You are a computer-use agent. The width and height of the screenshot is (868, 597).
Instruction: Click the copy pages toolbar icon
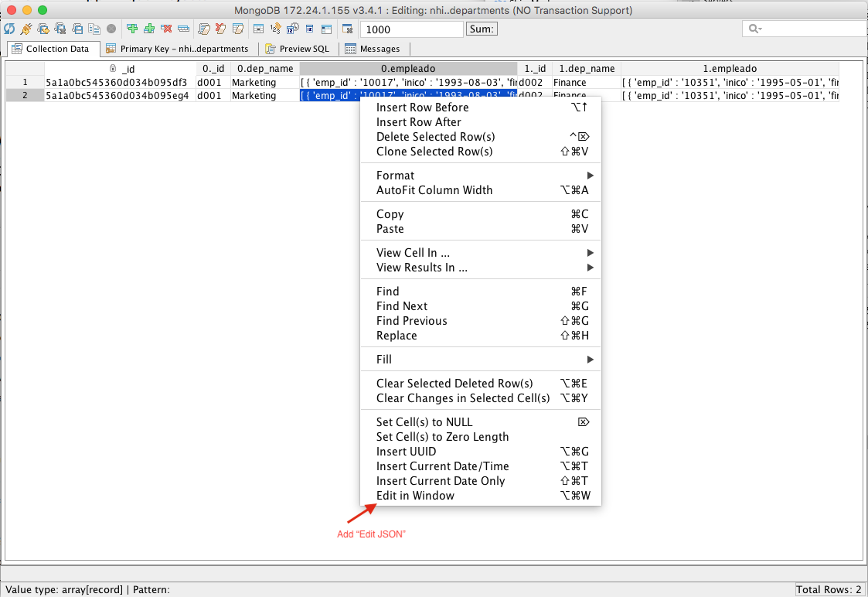[94, 29]
